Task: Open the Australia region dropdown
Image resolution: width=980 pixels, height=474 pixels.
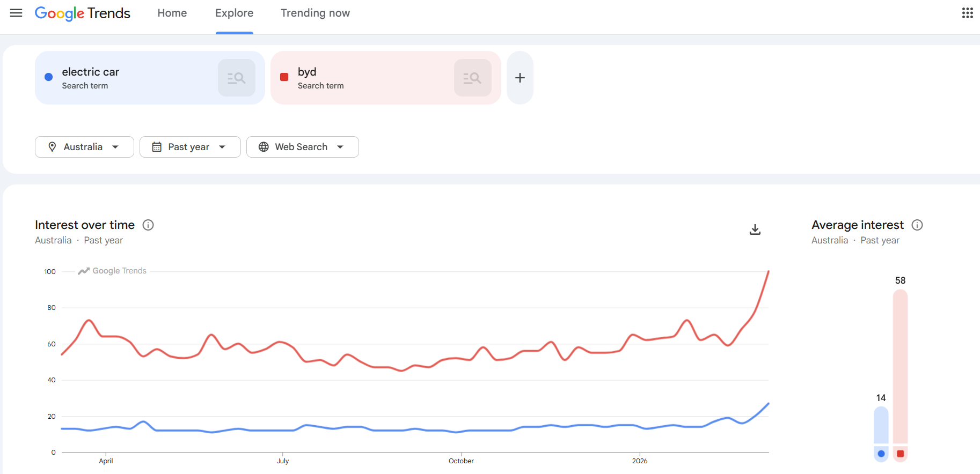Action: 84,147
